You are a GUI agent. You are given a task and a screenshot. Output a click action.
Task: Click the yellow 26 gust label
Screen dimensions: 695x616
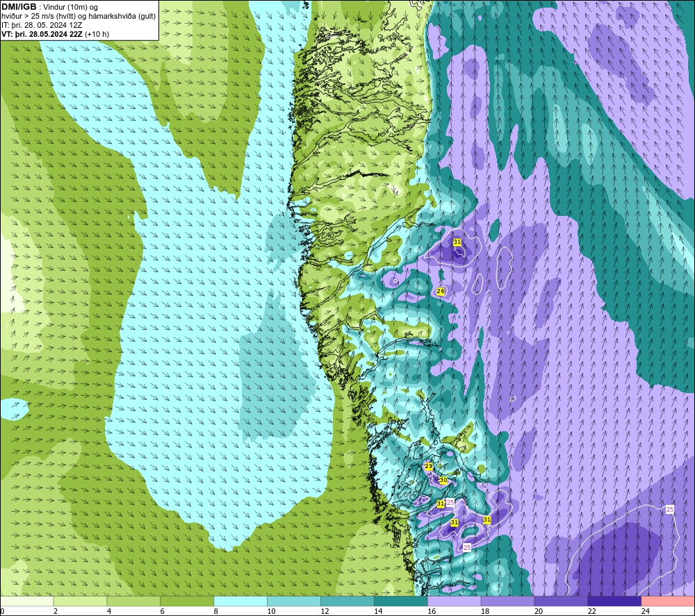[441, 291]
